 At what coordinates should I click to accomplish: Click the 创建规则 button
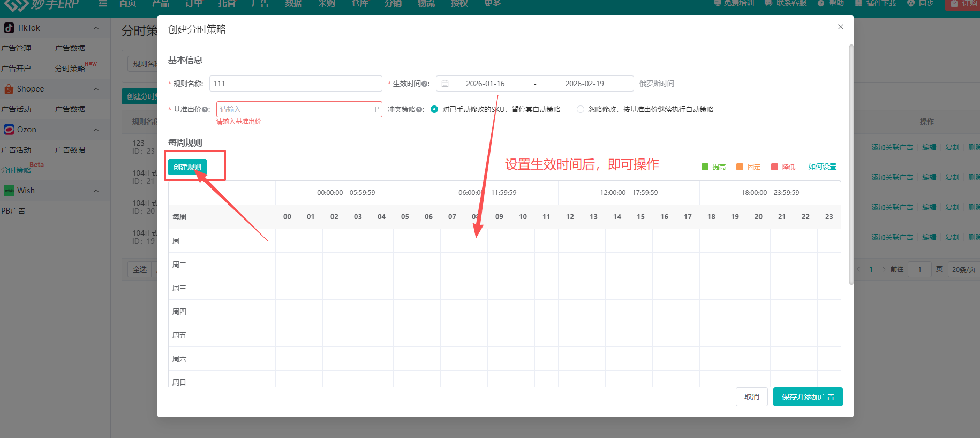click(x=187, y=167)
